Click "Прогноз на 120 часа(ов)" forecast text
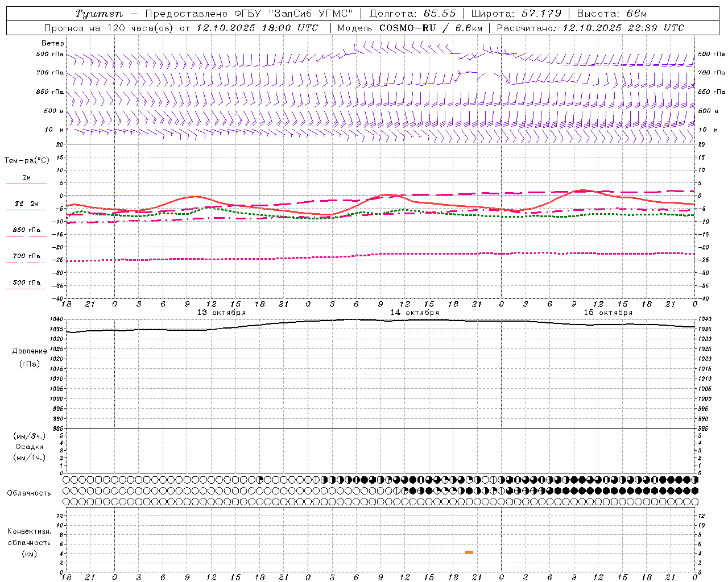 pos(109,28)
